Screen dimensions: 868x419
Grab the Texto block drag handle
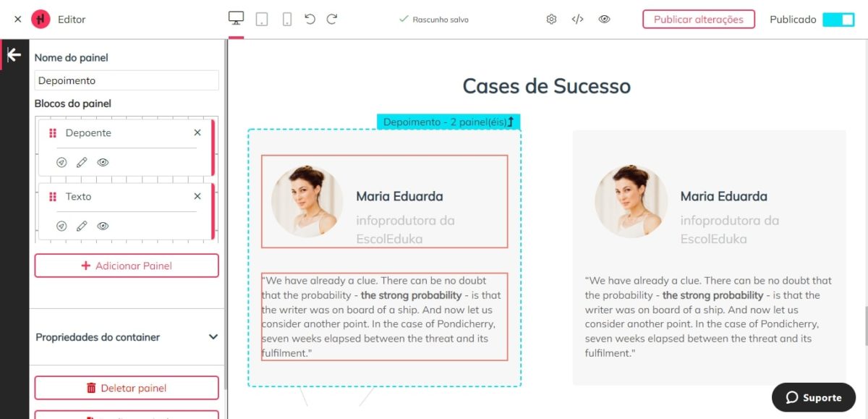pyautogui.click(x=53, y=197)
